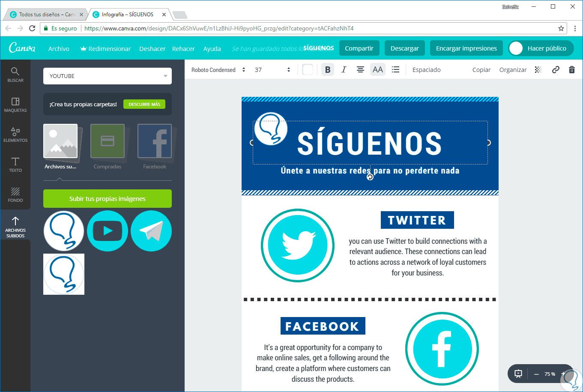Open the transparency checkerboard control

tap(538, 70)
